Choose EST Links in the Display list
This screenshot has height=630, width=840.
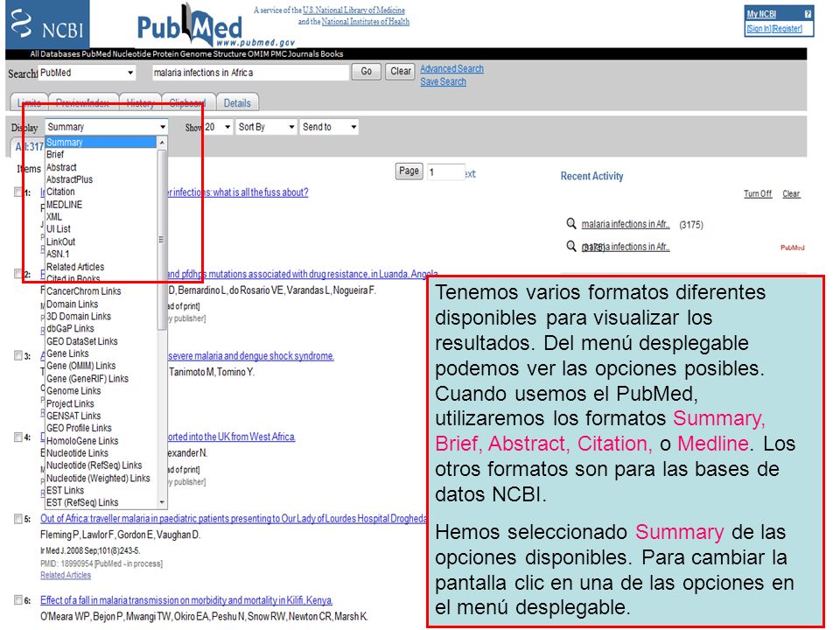[x=101, y=490]
